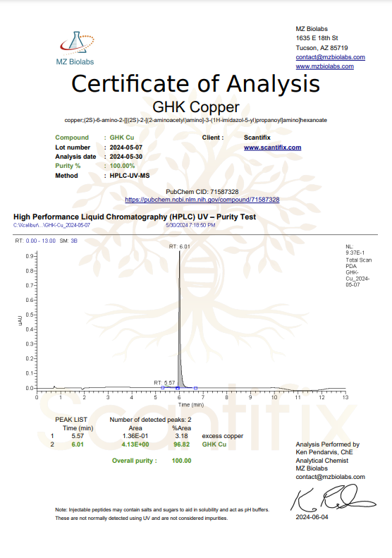Select the GHK Cu 96.82 peak row
The image size is (392, 558).
(x=138, y=444)
